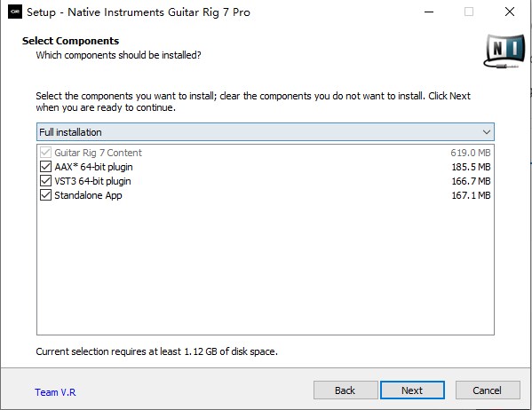Screen dimensions: 532x410
Task: Uncheck the VST3 64-bit plugin checkbox
Action: point(45,181)
